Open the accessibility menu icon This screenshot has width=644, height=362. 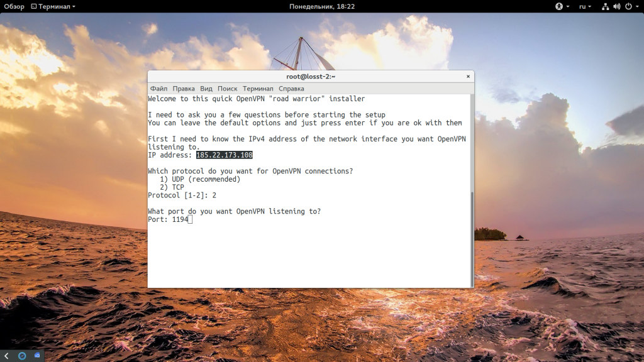tap(559, 6)
